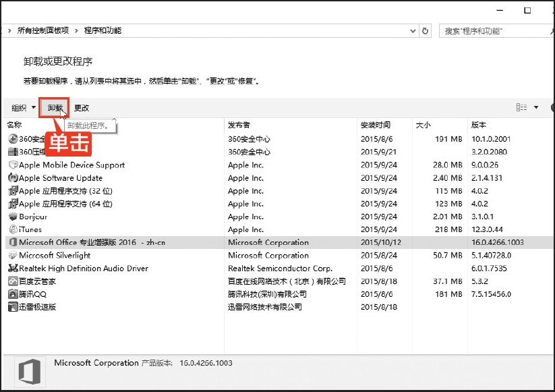Sort list by 名称 column header

[15, 125]
